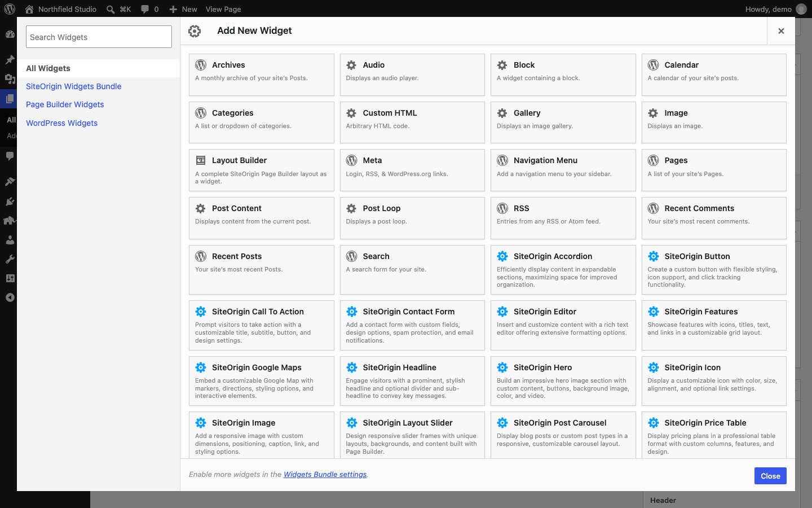Pick the SiteOrigin Price Table widget

[714, 435]
